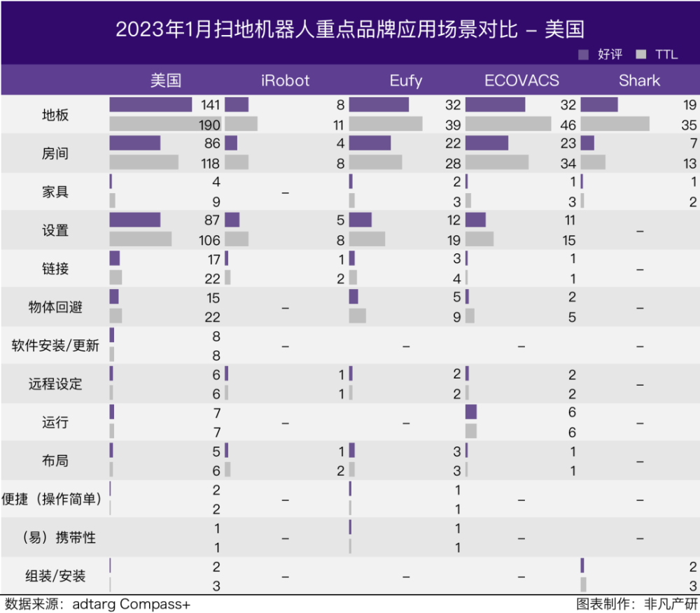Click the (易)携带性 row label
Screen dimensions: 700x613
pyautogui.click(x=59, y=537)
